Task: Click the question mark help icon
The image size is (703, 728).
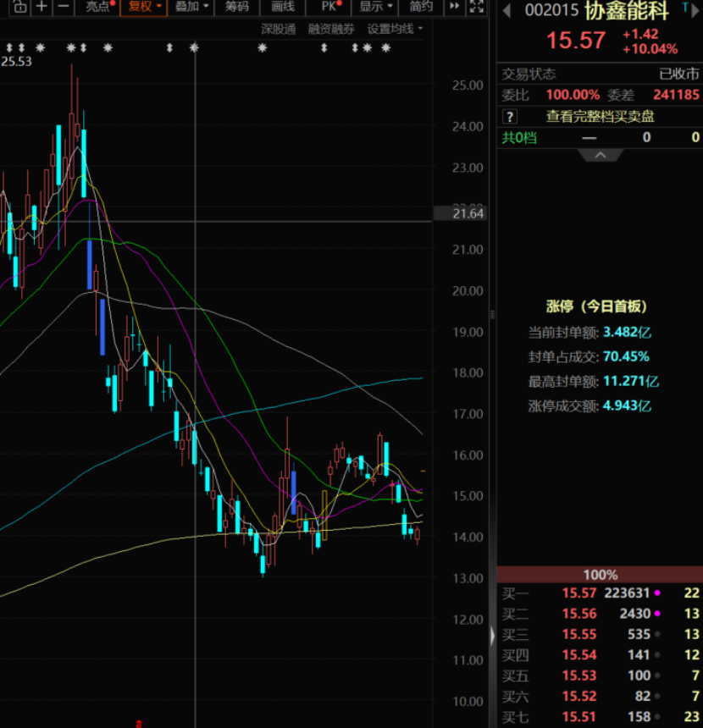Action: (510, 116)
